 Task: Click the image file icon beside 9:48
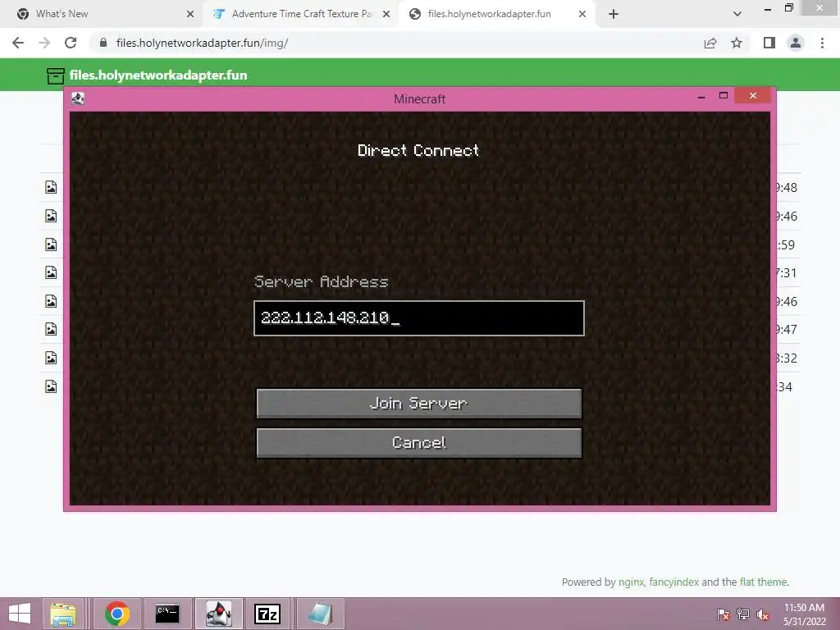point(51,187)
